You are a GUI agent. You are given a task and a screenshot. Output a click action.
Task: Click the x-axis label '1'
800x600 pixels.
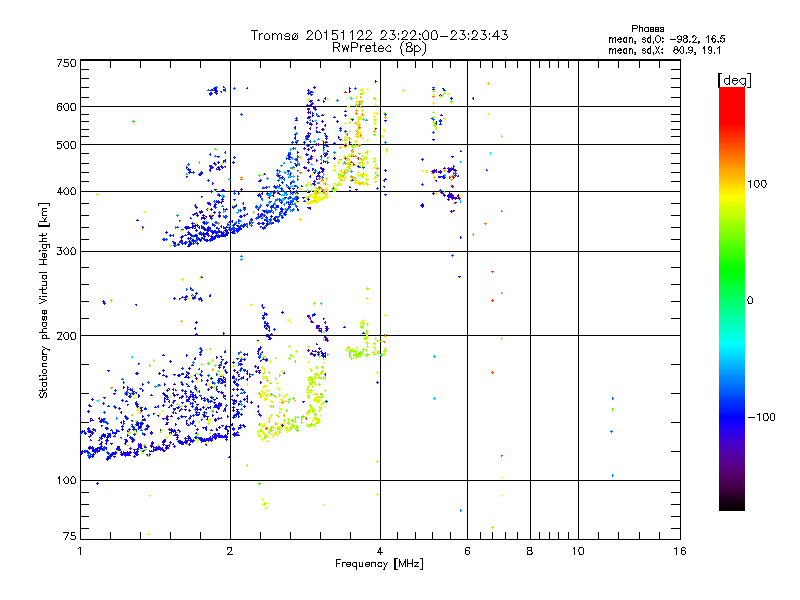[x=80, y=551]
